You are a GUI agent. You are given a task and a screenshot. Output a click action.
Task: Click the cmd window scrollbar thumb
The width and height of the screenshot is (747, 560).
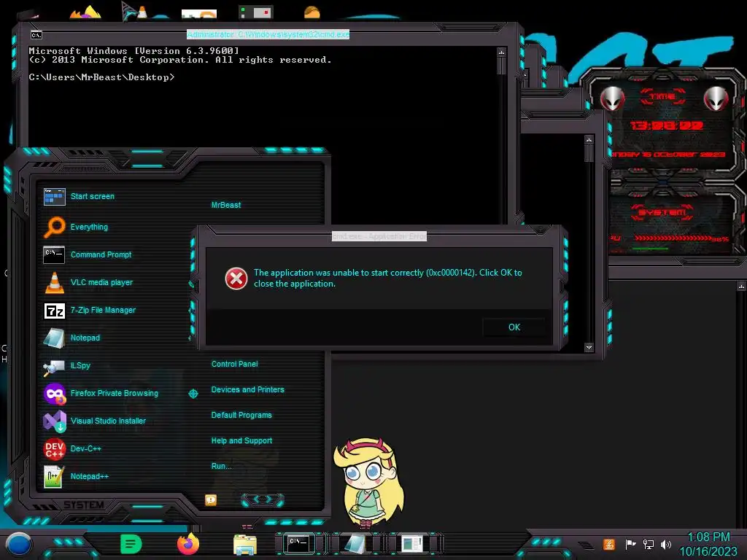click(501, 65)
